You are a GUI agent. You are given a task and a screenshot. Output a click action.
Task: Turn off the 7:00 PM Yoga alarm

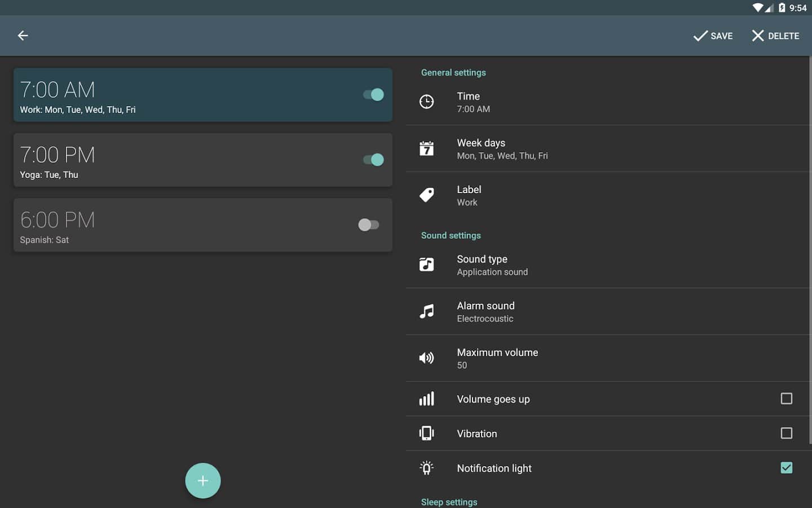pyautogui.click(x=373, y=160)
